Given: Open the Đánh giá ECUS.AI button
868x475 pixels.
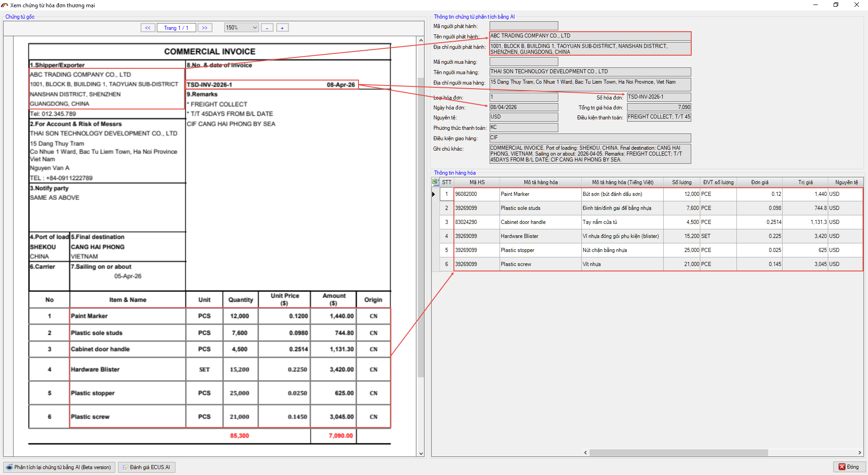Looking at the screenshot, I should pos(146,467).
